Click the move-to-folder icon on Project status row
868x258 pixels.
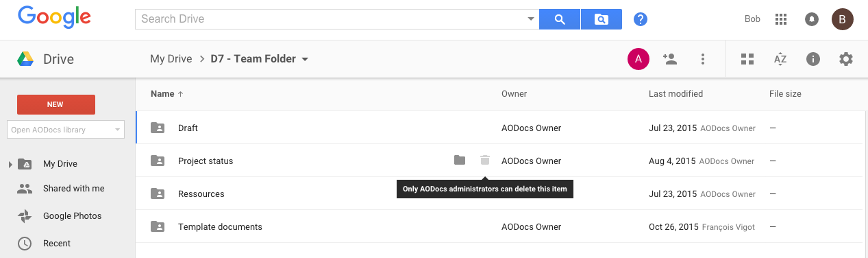point(460,160)
